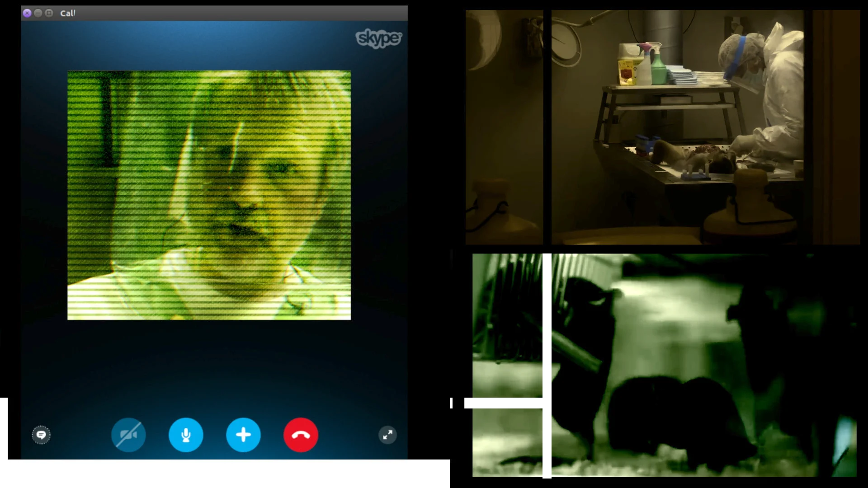868x488 pixels.
Task: Close the Call window
Action: 27,13
